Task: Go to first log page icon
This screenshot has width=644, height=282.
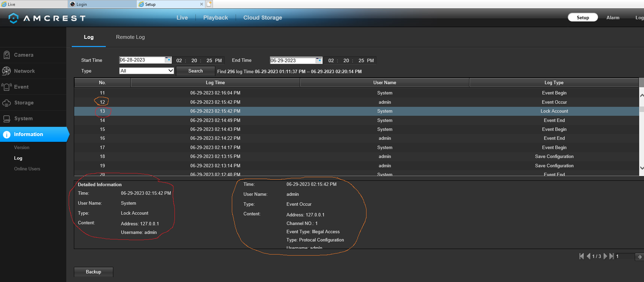Action: 581,256
